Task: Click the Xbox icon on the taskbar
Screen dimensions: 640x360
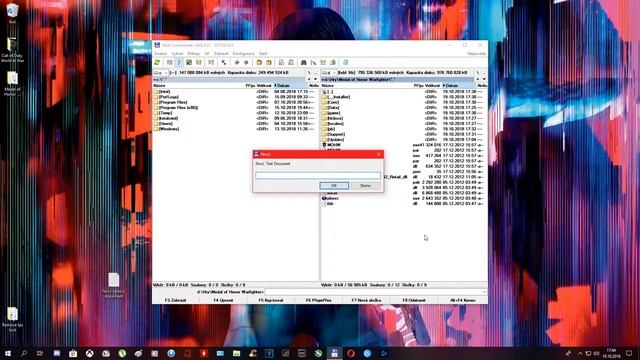Action: pos(89,353)
